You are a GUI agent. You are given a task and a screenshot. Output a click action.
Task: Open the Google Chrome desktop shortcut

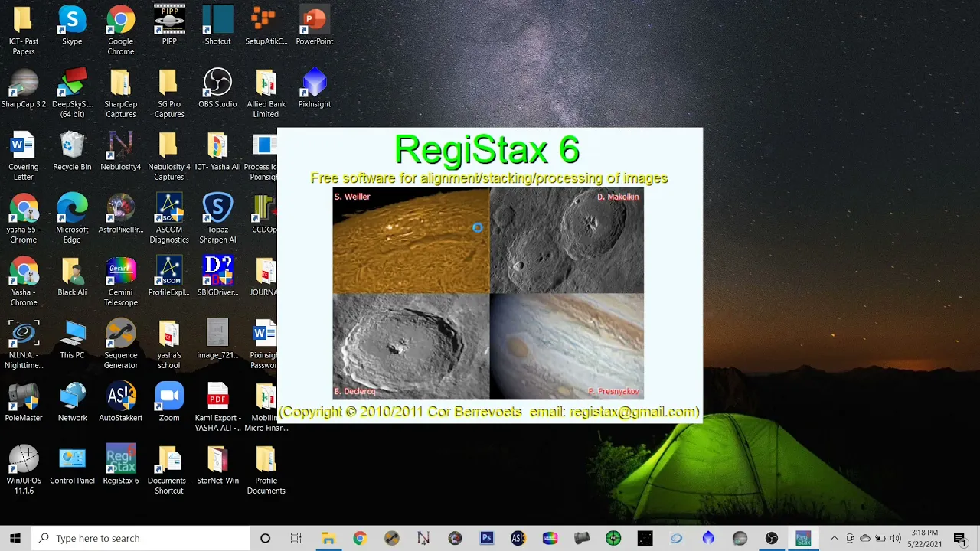pyautogui.click(x=120, y=30)
